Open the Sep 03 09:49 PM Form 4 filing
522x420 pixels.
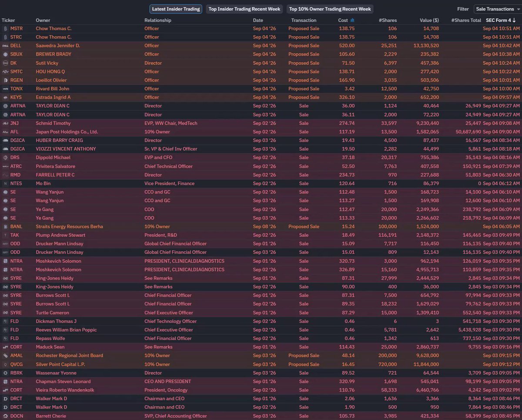(x=501, y=235)
